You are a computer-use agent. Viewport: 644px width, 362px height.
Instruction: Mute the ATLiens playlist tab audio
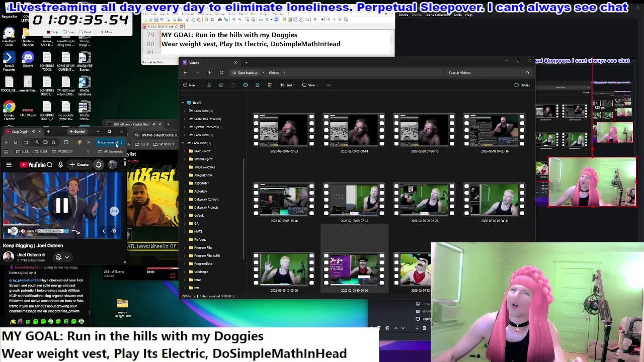click(x=153, y=124)
